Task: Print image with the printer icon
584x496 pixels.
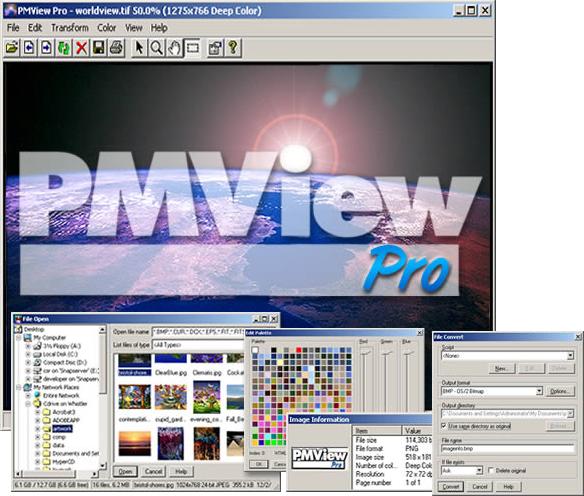Action: (x=116, y=48)
